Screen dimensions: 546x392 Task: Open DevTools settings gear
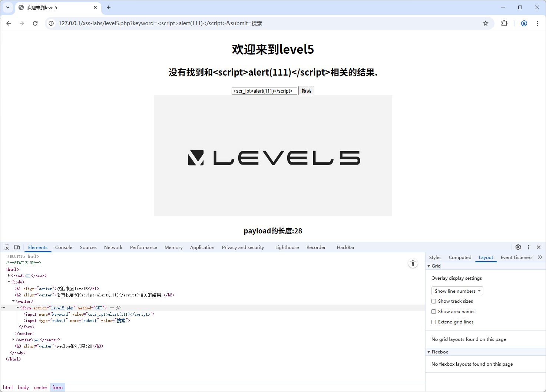pyautogui.click(x=518, y=247)
